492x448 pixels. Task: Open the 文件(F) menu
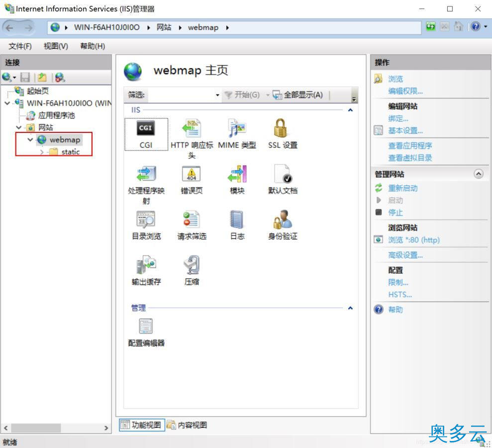click(20, 46)
